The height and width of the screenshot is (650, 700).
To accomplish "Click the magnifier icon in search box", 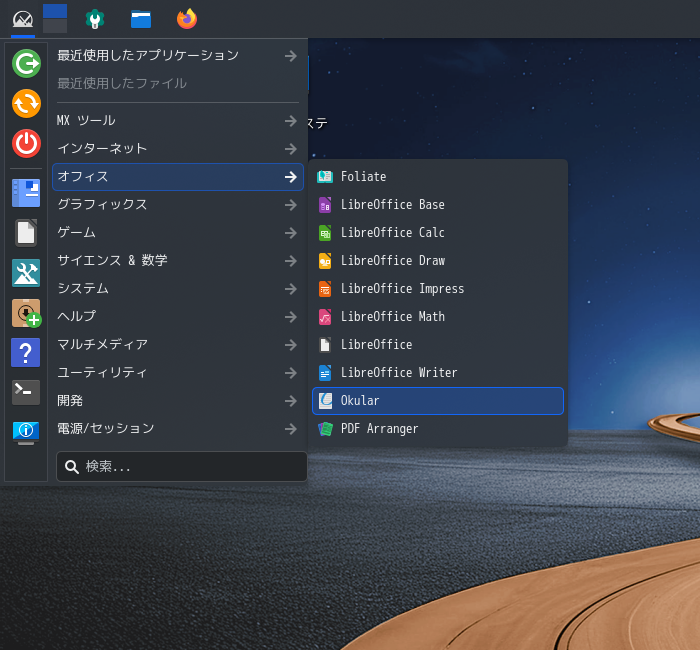I will point(71,467).
